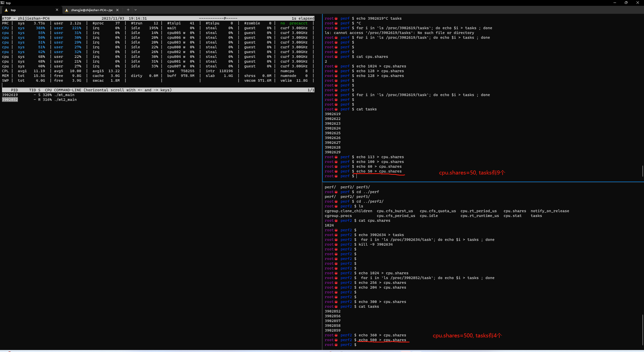Restore down the terminal window
This screenshot has width=644, height=352.
click(626, 3)
